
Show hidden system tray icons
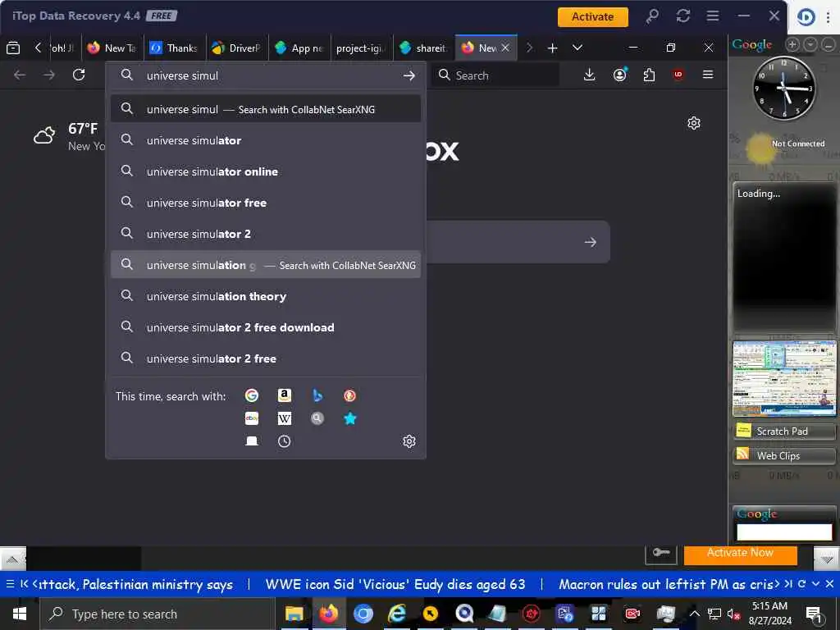[x=694, y=614]
